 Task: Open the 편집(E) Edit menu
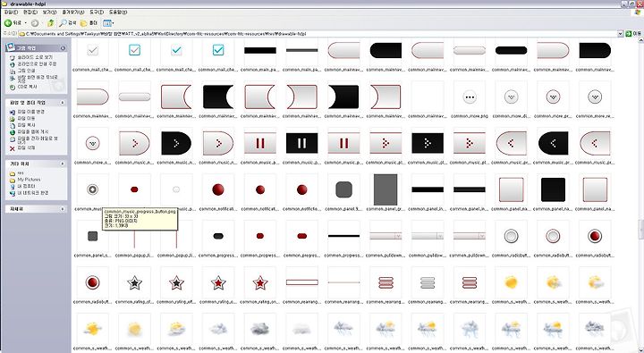coord(30,12)
